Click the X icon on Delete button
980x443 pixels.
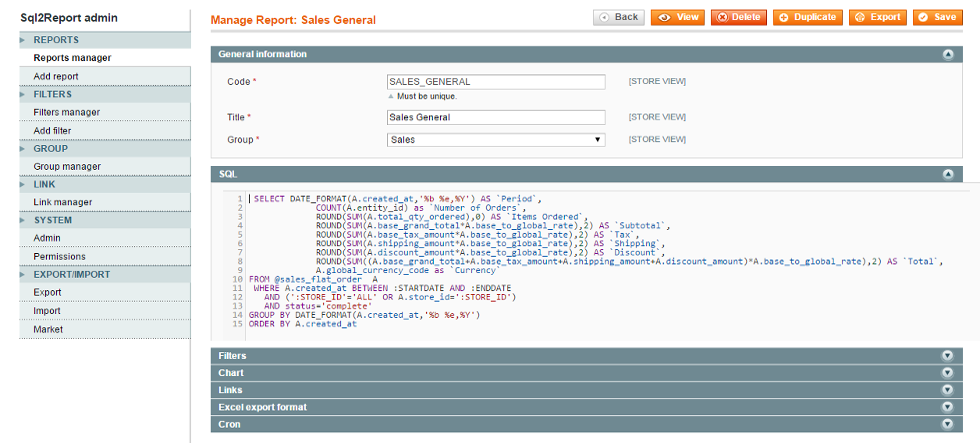(722, 17)
